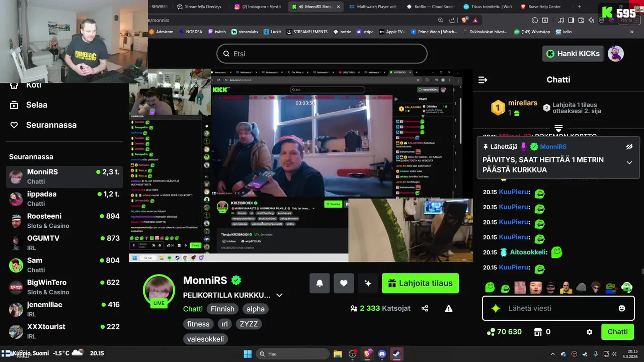
Task: Open File Explorer from the taskbar
Action: [x=338, y=354]
